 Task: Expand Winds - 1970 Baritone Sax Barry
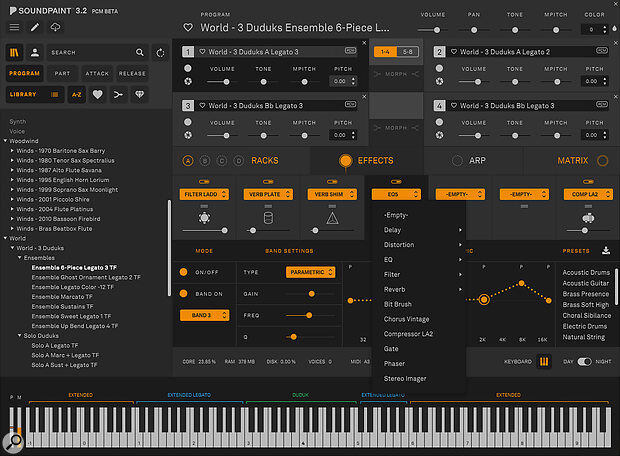[12, 151]
